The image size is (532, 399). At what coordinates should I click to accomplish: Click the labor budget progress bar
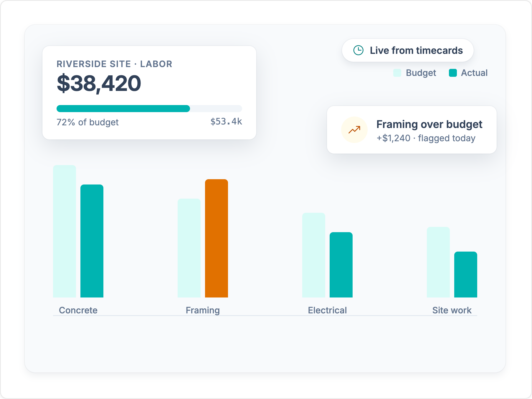click(149, 109)
